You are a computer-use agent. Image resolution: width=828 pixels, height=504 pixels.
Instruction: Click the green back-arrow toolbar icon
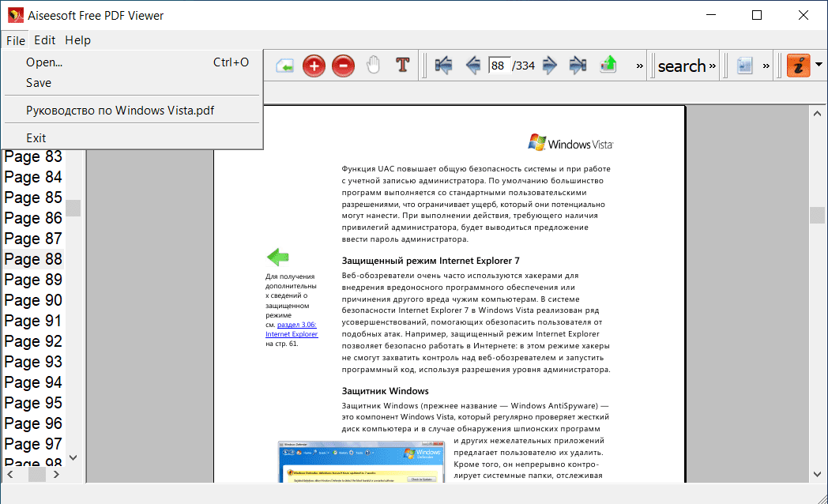pyautogui.click(x=284, y=66)
